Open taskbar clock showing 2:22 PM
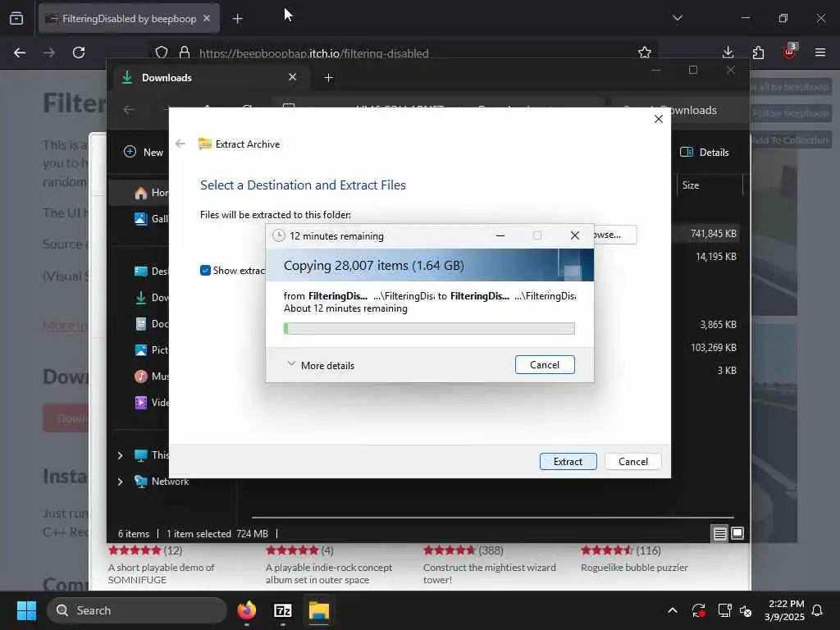Image resolution: width=840 pixels, height=630 pixels. pyautogui.click(x=784, y=610)
